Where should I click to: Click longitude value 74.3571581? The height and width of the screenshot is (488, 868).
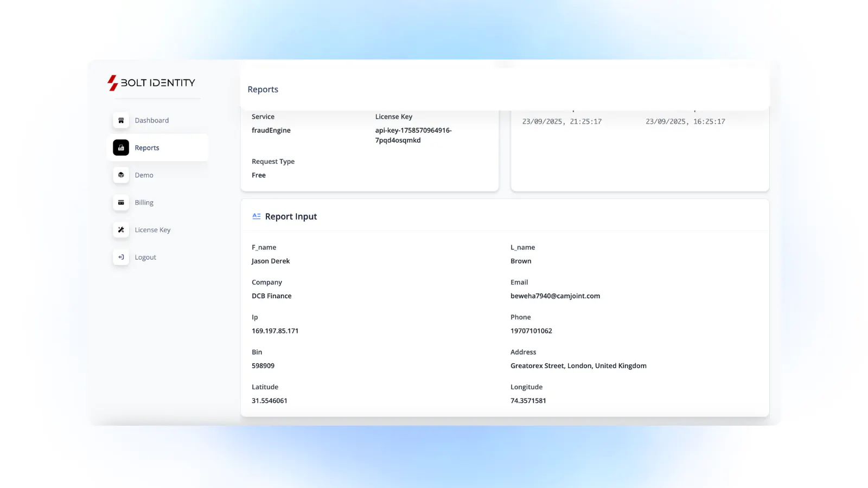[x=528, y=401]
